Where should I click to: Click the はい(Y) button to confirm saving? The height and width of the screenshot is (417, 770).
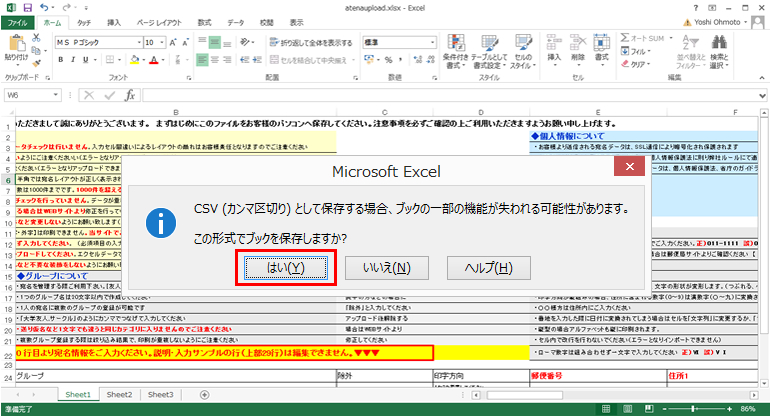pyautogui.click(x=285, y=268)
